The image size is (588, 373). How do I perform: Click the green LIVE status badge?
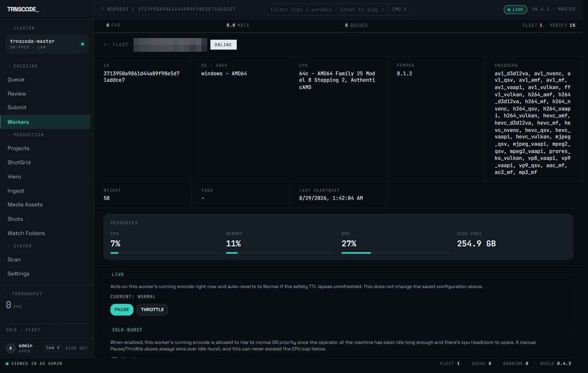[x=515, y=9]
